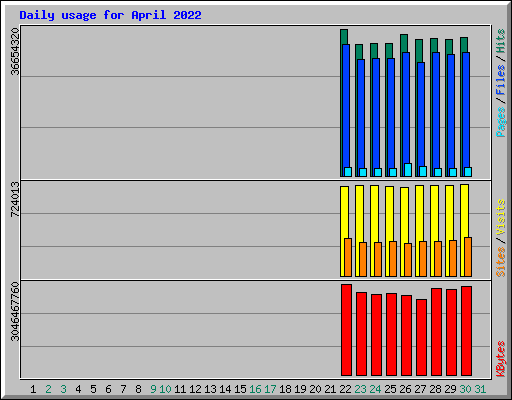Click day 13 on the x-axis
This screenshot has width=512, height=400.
[x=210, y=389]
